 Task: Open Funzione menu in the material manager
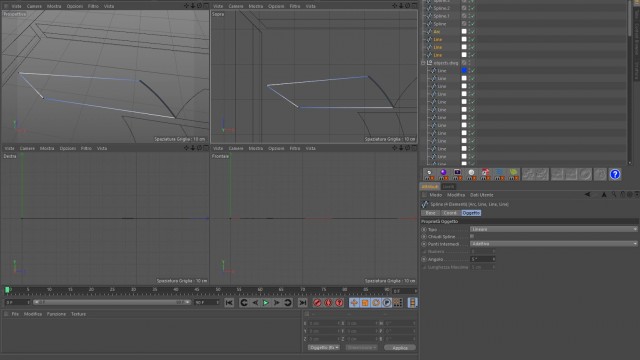56,314
